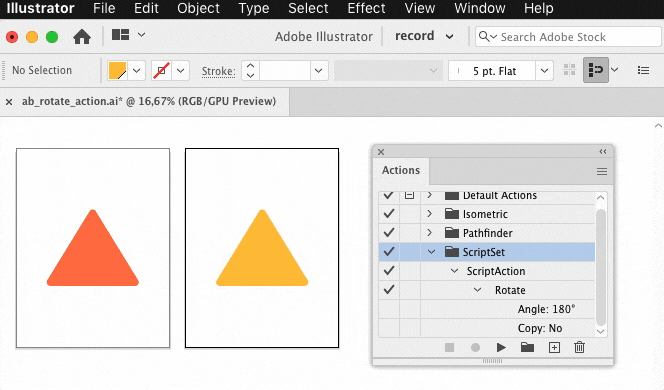Click the Create New Set folder icon
This screenshot has width=664, height=390.
pyautogui.click(x=527, y=347)
